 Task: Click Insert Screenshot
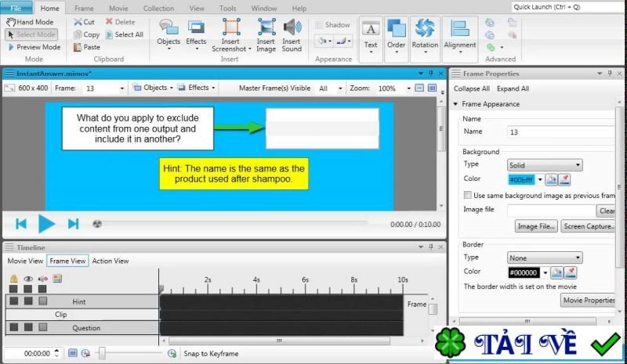coord(231,35)
